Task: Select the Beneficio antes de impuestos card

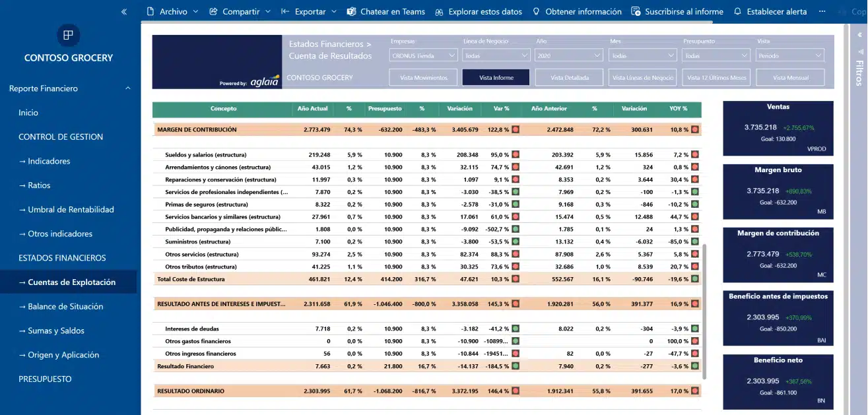Action: [778, 318]
